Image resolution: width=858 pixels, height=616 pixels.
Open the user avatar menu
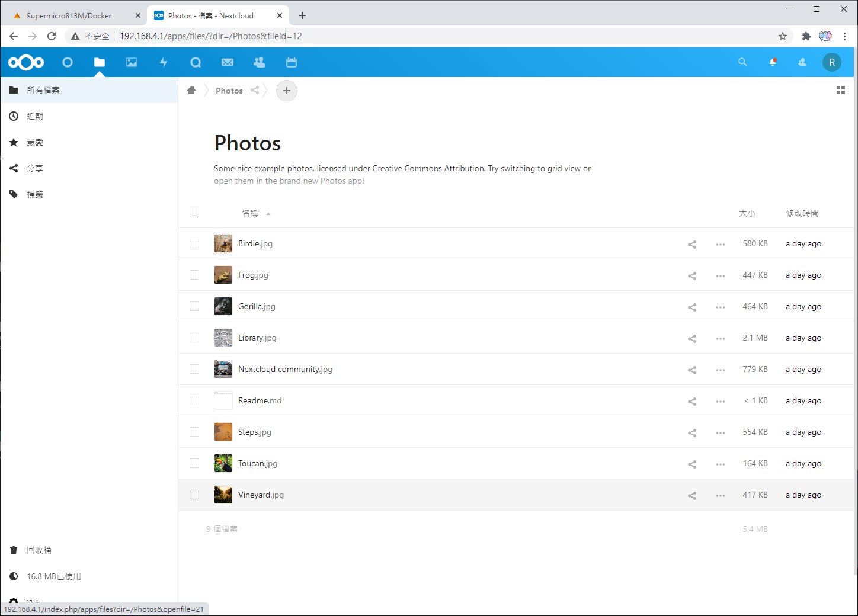831,62
